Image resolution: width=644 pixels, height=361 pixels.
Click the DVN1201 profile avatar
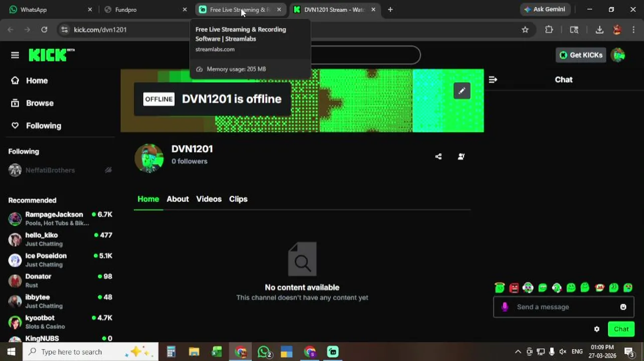[149, 158]
